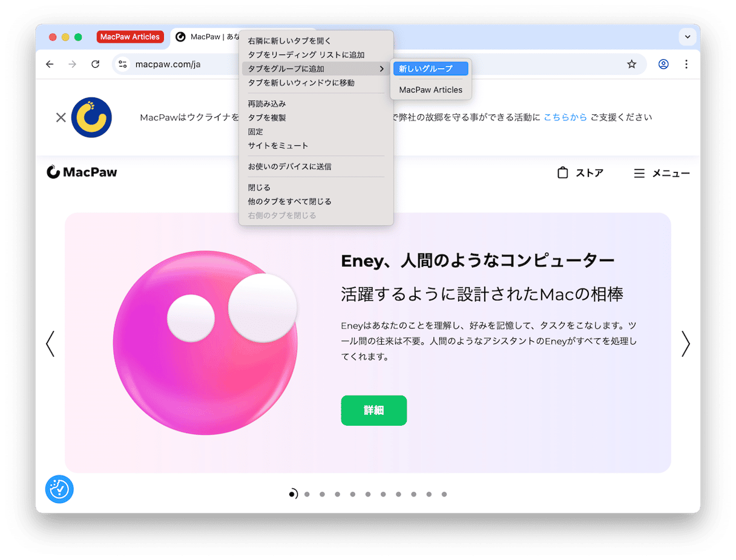Reload the page with the refresh icon
Screen dimensions: 736x560
pos(95,64)
